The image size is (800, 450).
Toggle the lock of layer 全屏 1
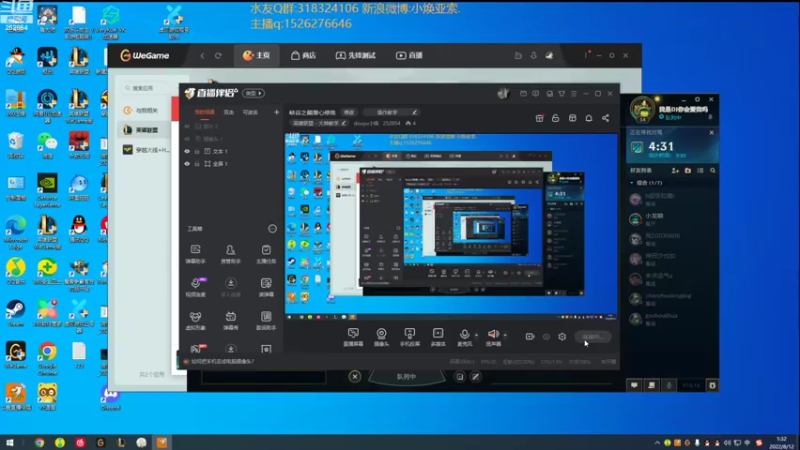[x=197, y=164]
